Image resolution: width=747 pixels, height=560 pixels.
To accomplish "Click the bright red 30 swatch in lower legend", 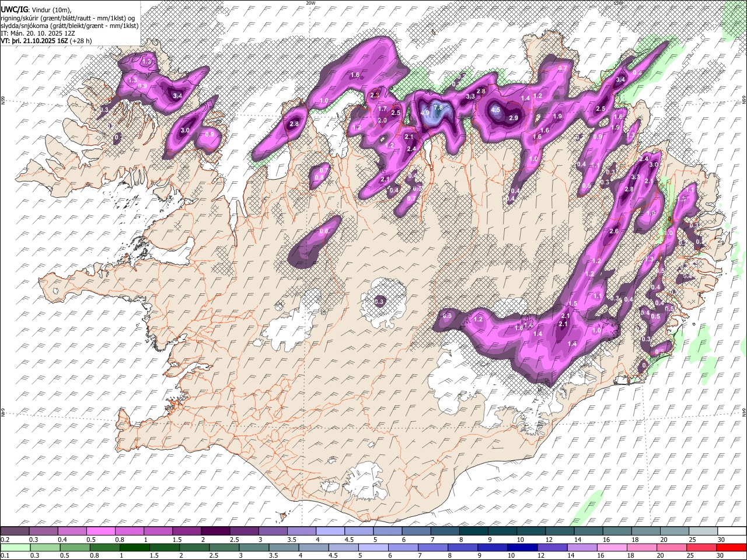I will click(732, 547).
